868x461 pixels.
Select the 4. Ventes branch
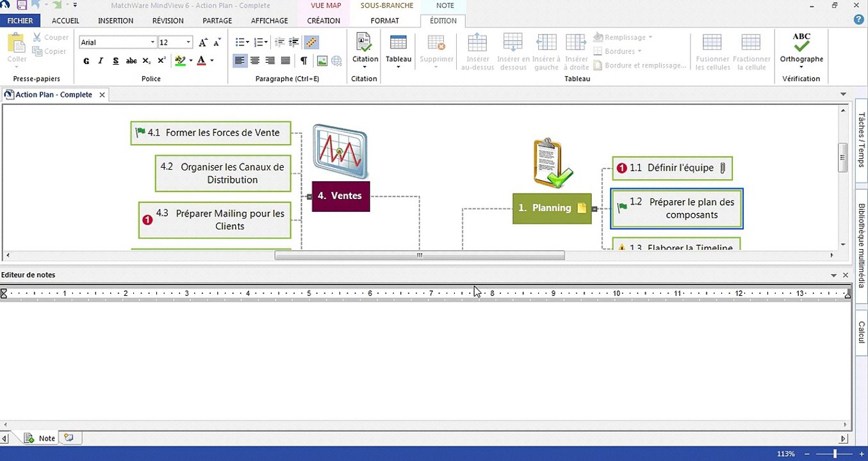pos(340,196)
